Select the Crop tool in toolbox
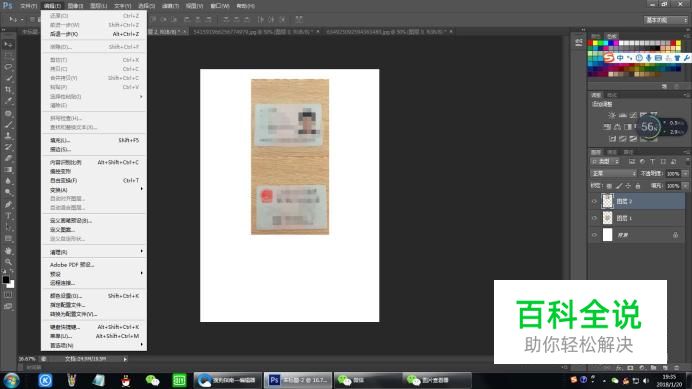The height and width of the screenshot is (389, 692). pyautogui.click(x=8, y=90)
